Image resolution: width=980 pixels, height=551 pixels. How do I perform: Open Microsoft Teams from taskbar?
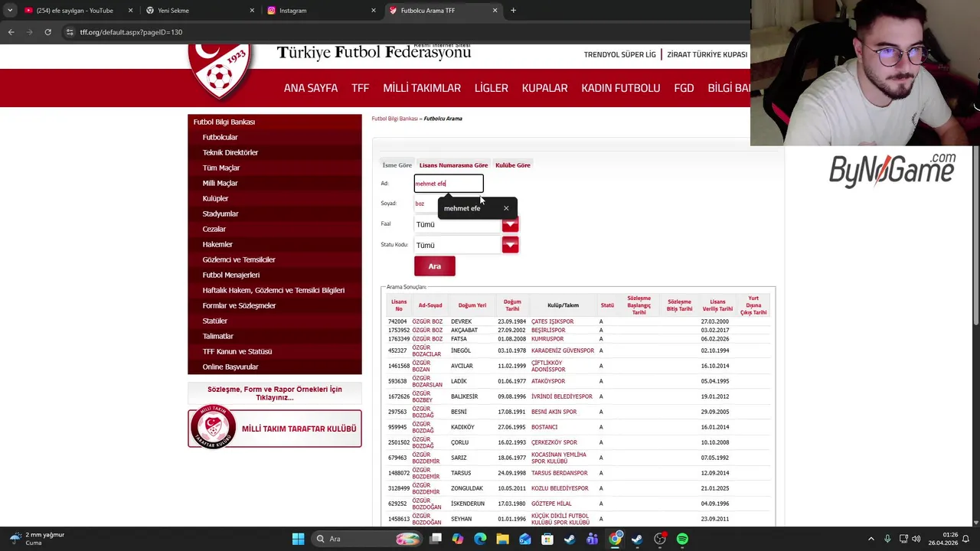pos(592,539)
